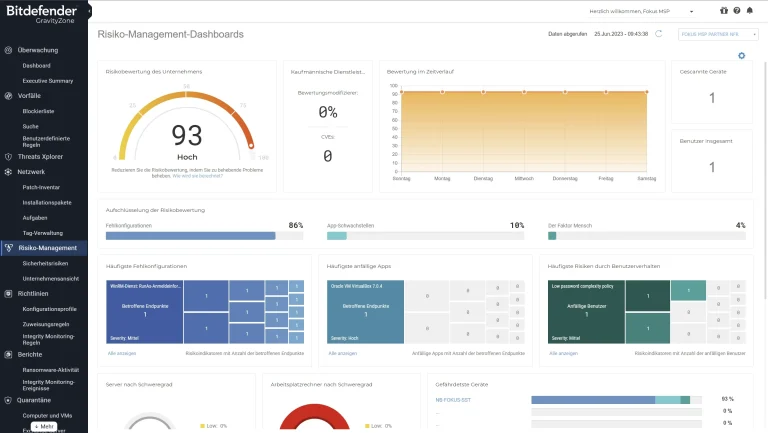
Task: Open the help question mark icon
Action: click(737, 10)
